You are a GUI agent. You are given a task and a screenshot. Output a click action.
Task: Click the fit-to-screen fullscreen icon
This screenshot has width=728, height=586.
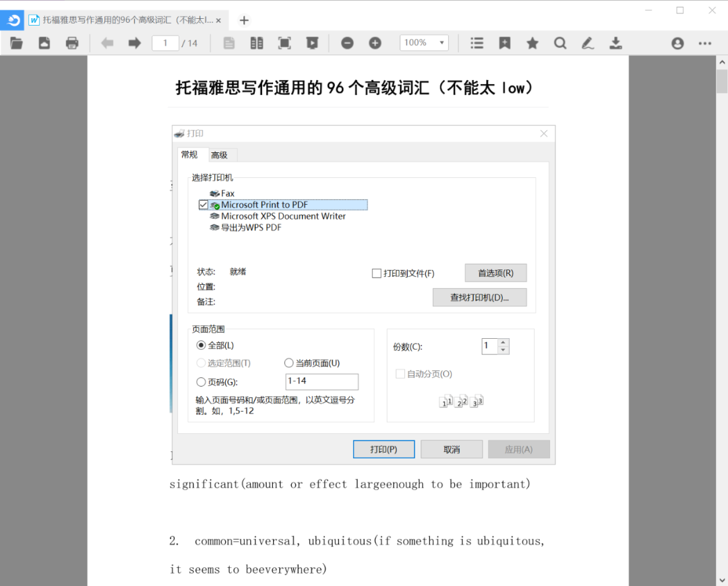[x=284, y=43]
